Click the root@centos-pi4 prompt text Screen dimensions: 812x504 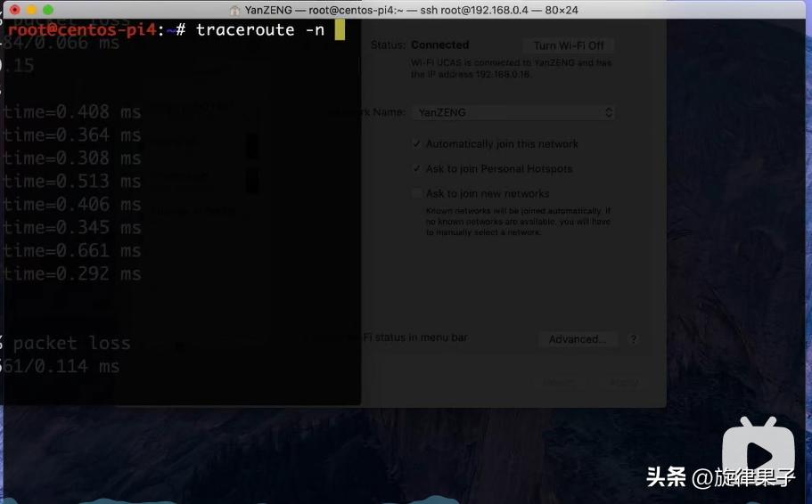point(82,30)
